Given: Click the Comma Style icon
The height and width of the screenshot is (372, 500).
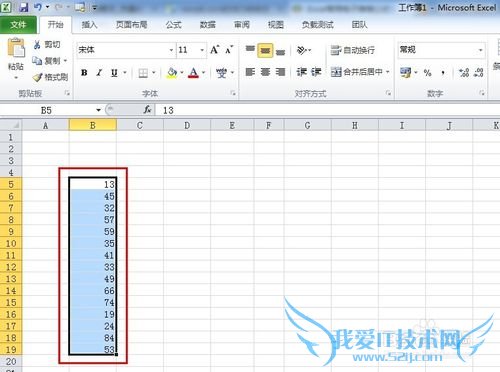Looking at the screenshot, I should coord(443,72).
